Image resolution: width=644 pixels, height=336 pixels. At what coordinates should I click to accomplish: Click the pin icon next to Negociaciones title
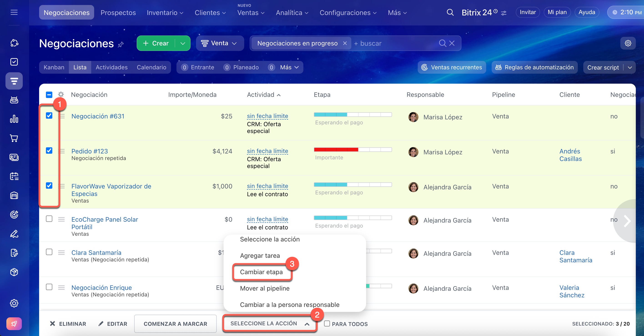pyautogui.click(x=121, y=45)
